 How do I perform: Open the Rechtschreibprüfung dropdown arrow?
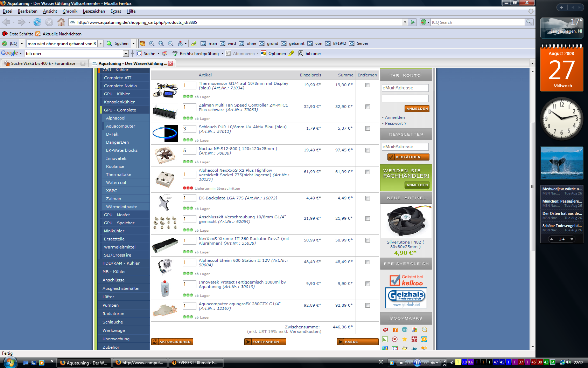click(x=222, y=53)
